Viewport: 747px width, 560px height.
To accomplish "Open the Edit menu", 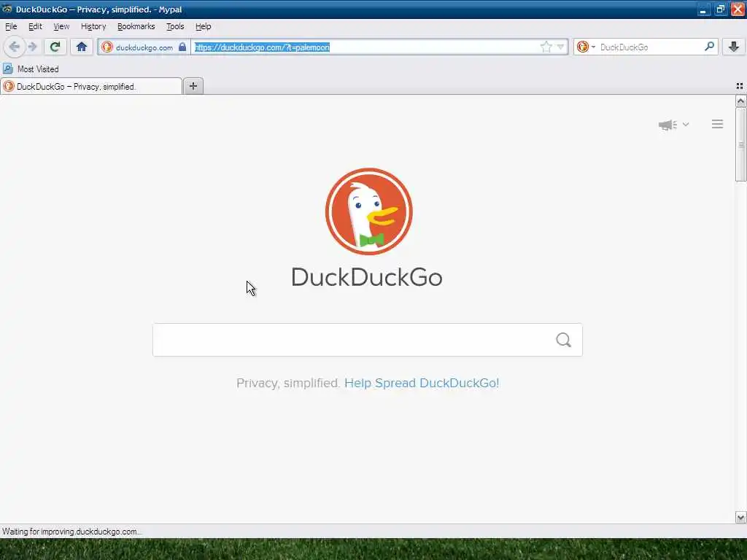I will tap(35, 26).
